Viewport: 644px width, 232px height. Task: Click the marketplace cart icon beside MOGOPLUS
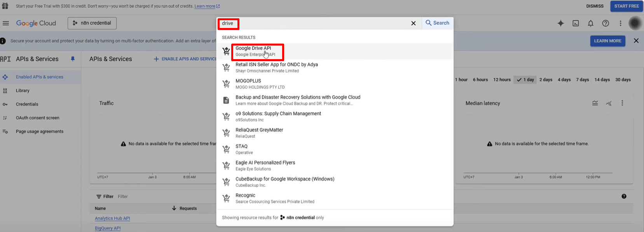[x=226, y=84]
